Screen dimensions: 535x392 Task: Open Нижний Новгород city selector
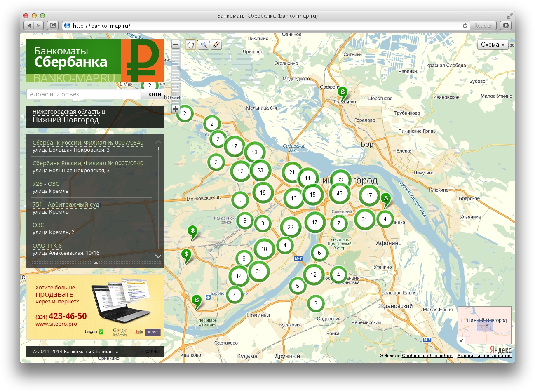[x=66, y=120]
